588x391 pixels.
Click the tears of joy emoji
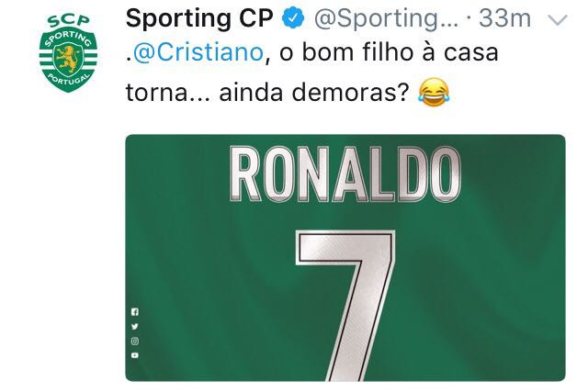[x=434, y=93]
